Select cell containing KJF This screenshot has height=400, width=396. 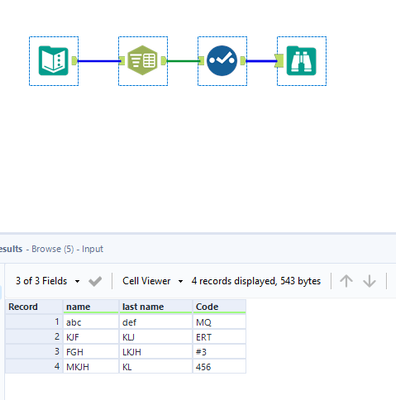91,337
